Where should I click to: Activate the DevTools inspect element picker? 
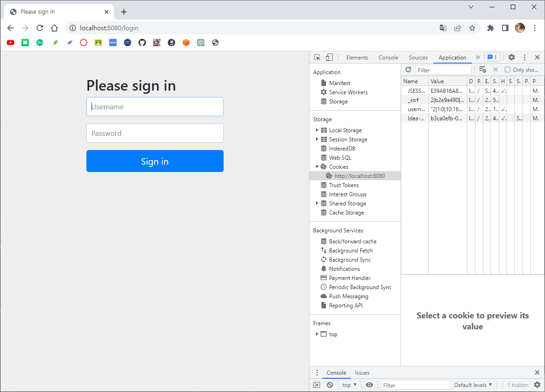[x=317, y=57]
